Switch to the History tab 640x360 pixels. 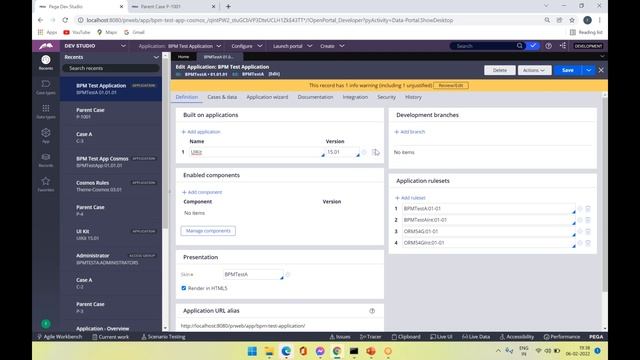coord(413,97)
